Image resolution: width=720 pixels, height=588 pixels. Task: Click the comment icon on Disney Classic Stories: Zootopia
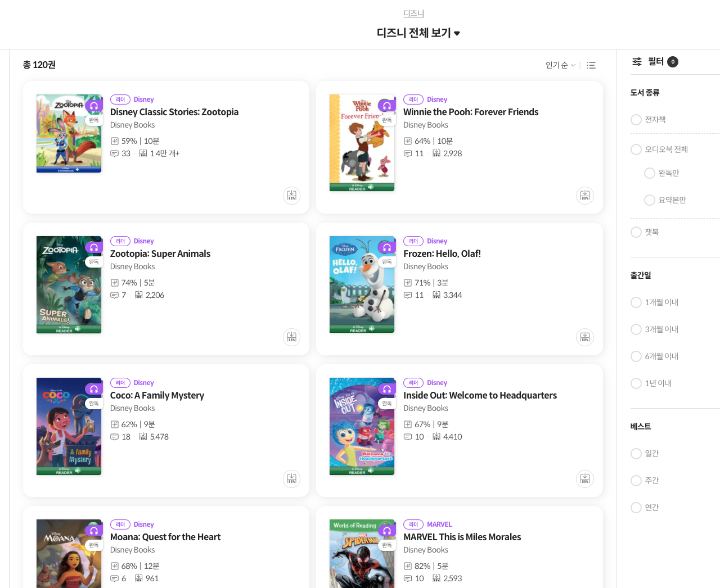pyautogui.click(x=114, y=153)
